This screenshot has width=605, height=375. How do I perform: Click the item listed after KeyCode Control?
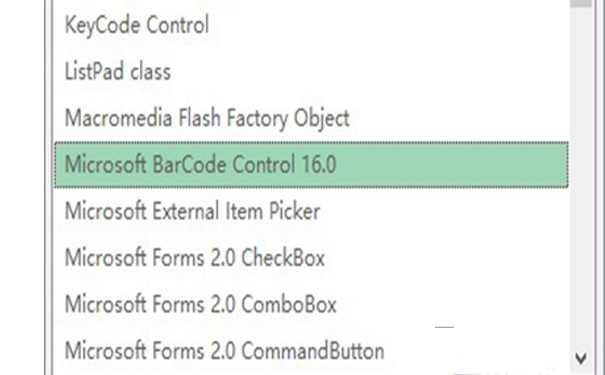coord(311,72)
